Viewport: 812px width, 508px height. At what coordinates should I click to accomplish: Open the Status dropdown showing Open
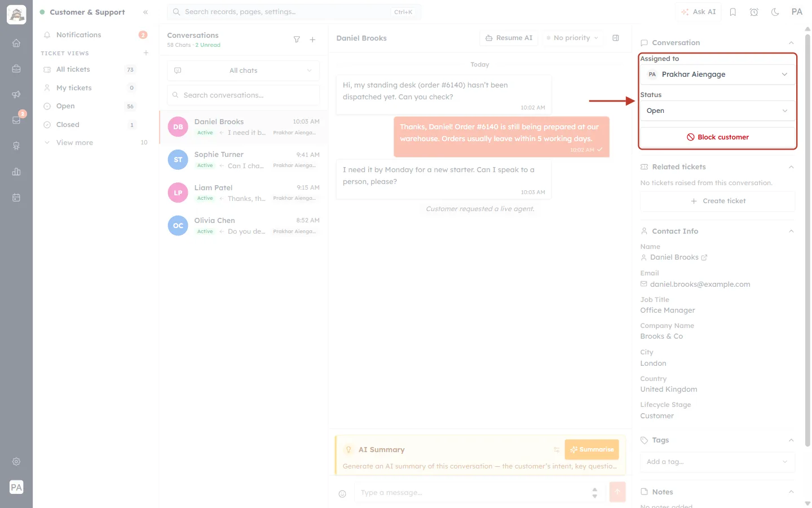point(717,111)
